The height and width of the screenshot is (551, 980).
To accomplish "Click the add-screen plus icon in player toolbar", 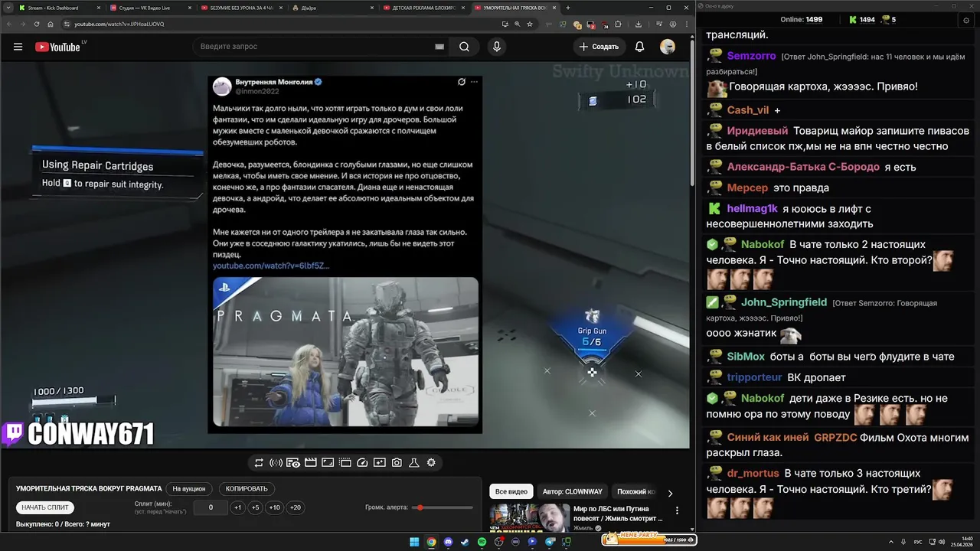I will [379, 462].
